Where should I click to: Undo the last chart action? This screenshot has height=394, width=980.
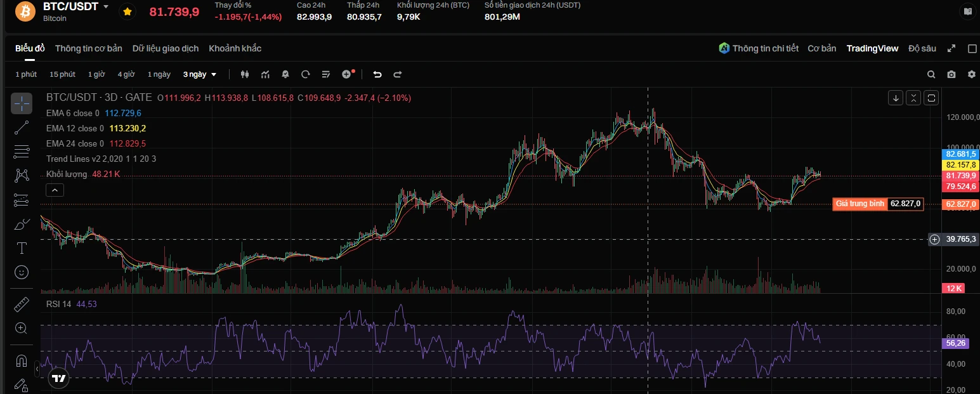pyautogui.click(x=377, y=74)
